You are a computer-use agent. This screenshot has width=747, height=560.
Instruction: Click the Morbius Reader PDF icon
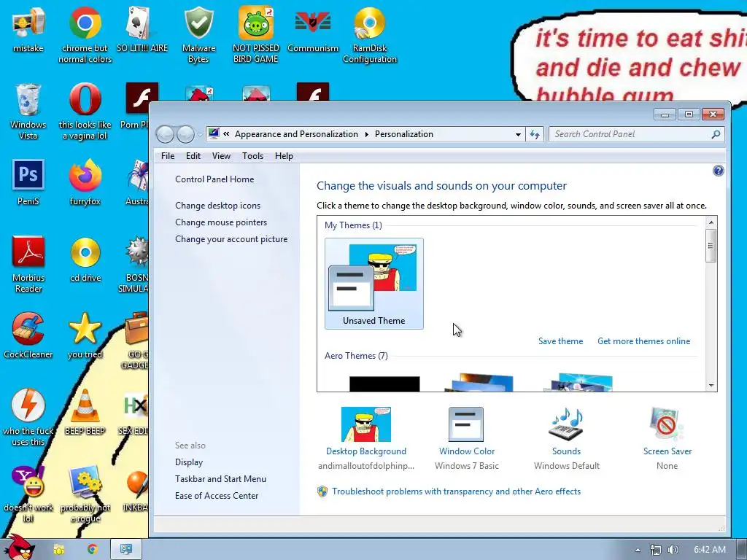[x=28, y=265]
